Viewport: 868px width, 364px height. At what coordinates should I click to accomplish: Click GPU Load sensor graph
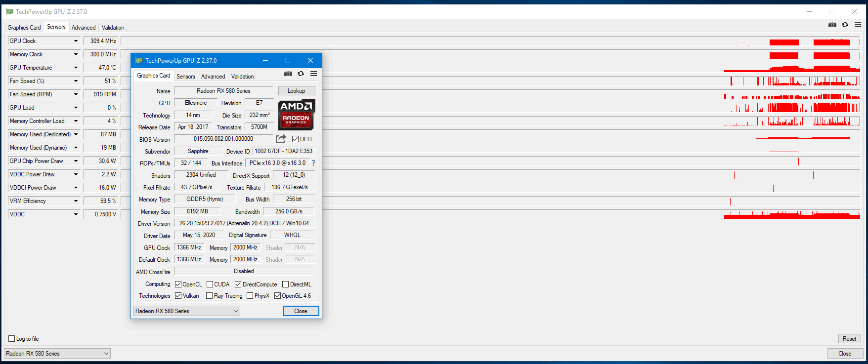(x=491, y=108)
